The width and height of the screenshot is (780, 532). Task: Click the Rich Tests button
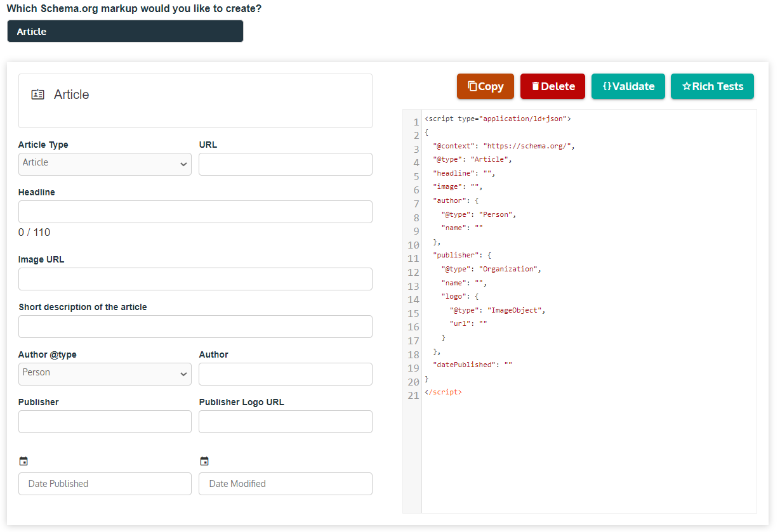click(x=712, y=86)
